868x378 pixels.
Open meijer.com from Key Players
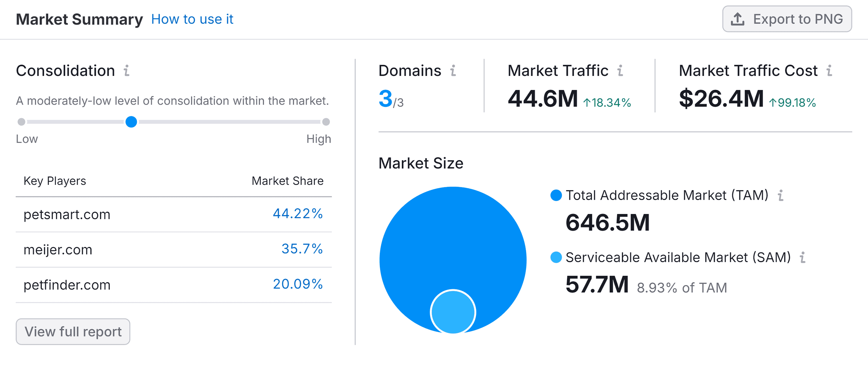click(58, 250)
